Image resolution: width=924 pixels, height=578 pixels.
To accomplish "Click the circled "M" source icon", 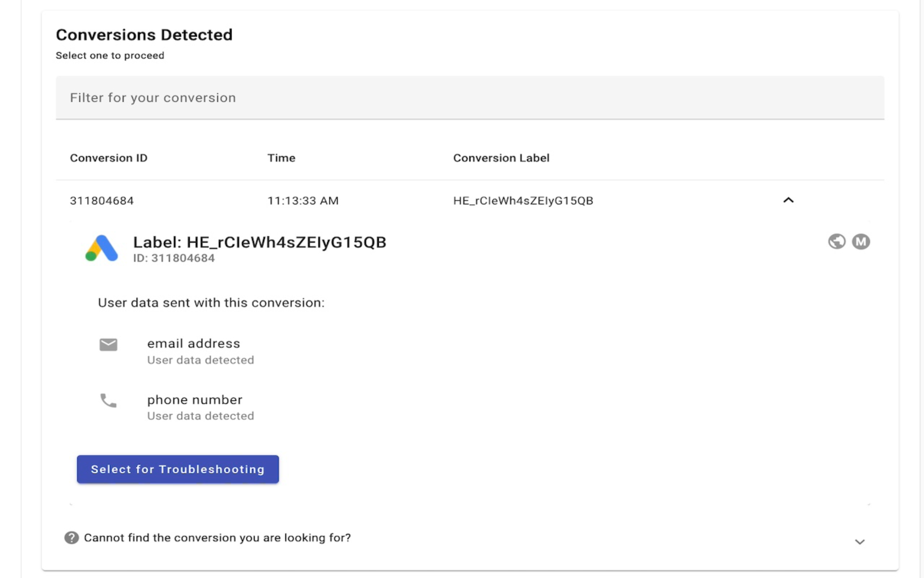I will coord(862,242).
